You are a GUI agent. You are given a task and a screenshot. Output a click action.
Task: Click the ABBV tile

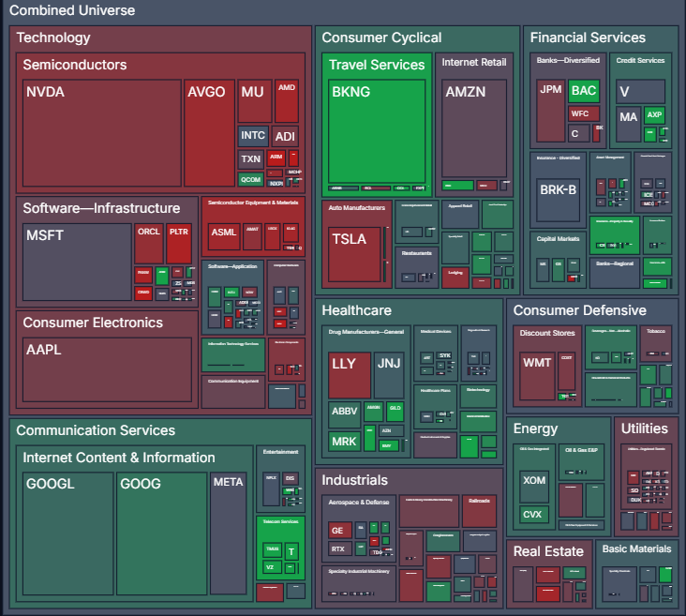coord(344,414)
